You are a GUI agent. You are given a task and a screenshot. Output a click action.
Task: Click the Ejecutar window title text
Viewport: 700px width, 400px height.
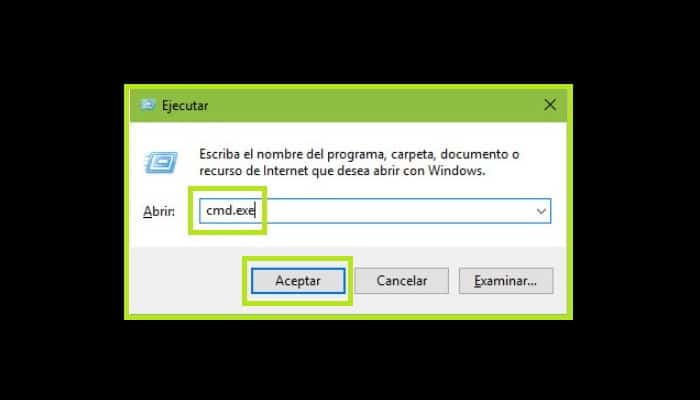click(185, 106)
